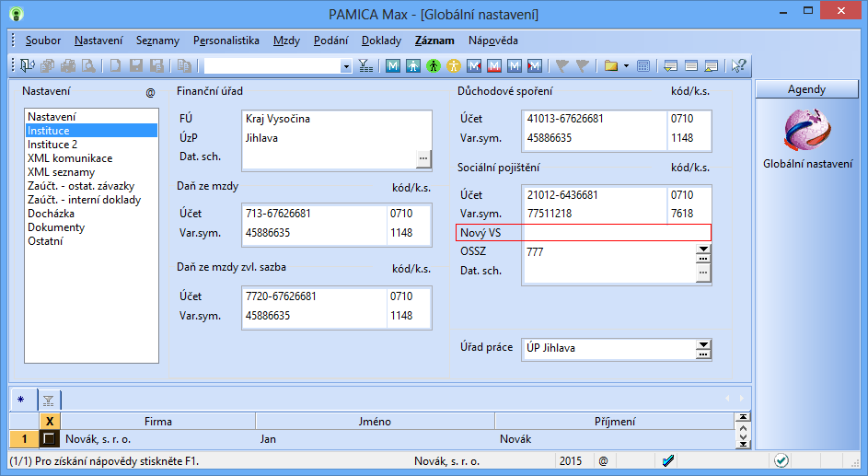The height and width of the screenshot is (476, 868).
Task: Open the Seznamy menu
Action: pyautogui.click(x=157, y=41)
